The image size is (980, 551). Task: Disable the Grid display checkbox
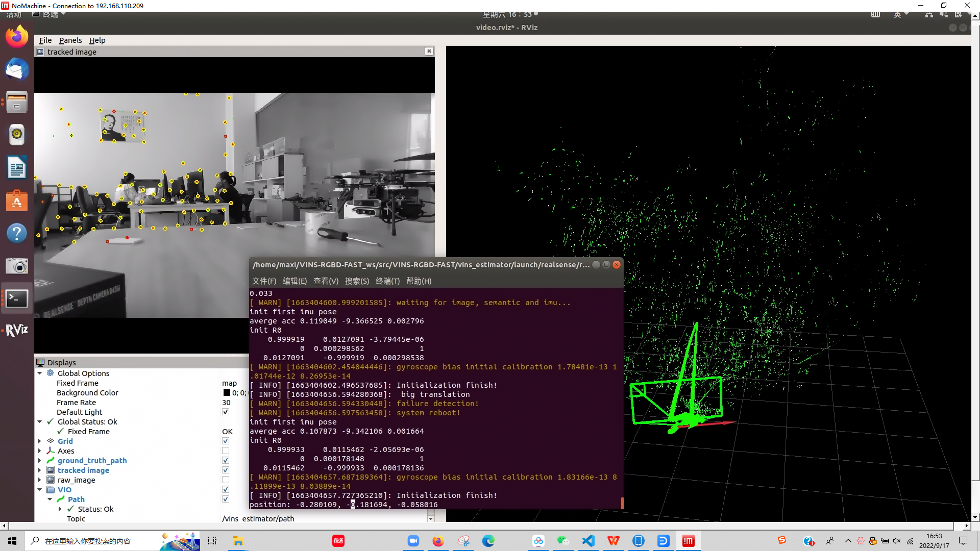pos(225,440)
